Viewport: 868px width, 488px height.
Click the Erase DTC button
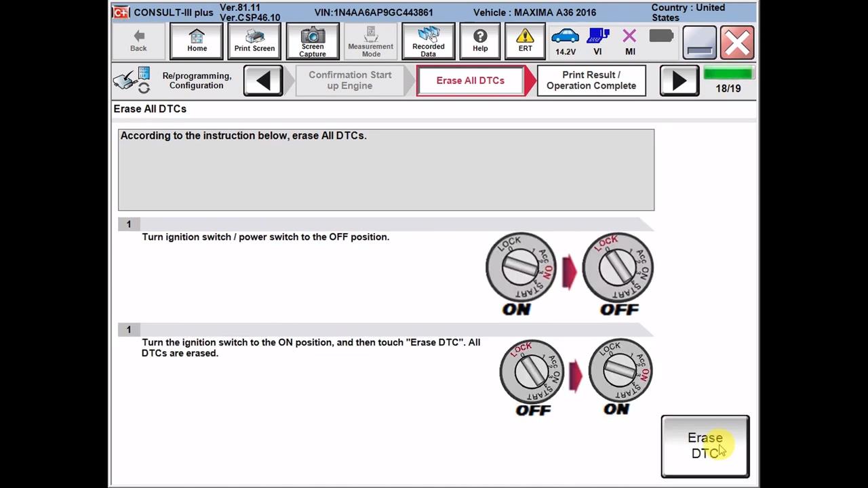(705, 446)
